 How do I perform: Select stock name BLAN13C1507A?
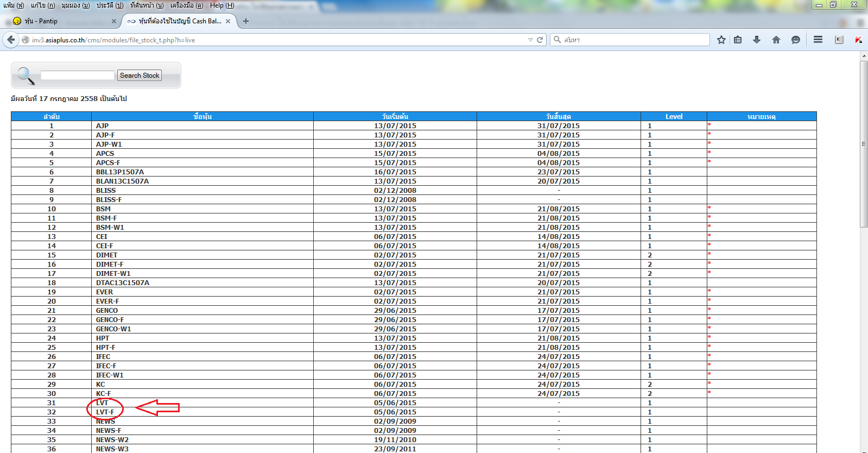click(x=122, y=181)
